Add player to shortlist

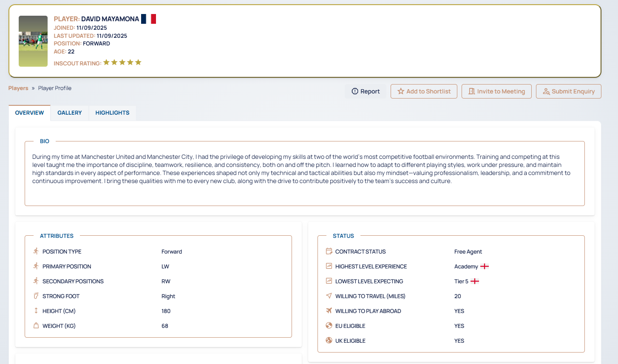pyautogui.click(x=424, y=91)
